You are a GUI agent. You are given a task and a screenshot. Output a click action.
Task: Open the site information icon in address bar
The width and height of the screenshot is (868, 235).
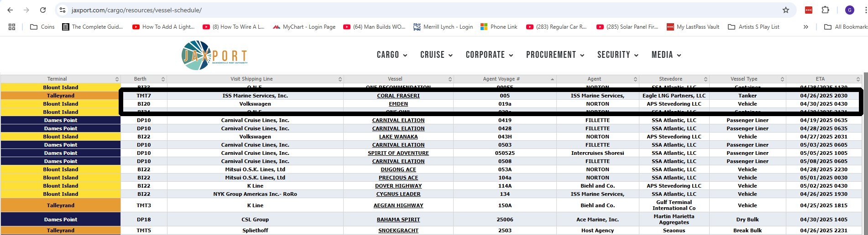pyautogui.click(x=63, y=10)
